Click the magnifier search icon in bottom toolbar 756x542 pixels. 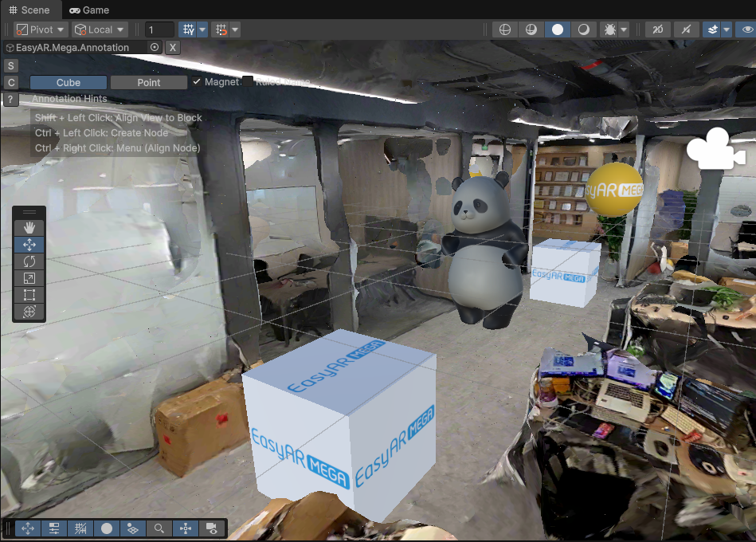pos(159,528)
